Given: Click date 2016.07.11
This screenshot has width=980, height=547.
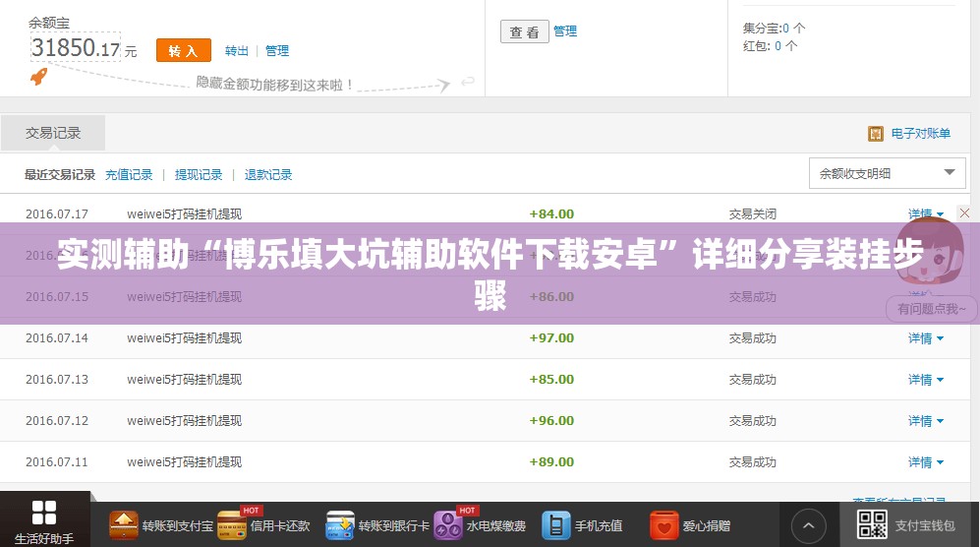Looking at the screenshot, I should pyautogui.click(x=57, y=461).
